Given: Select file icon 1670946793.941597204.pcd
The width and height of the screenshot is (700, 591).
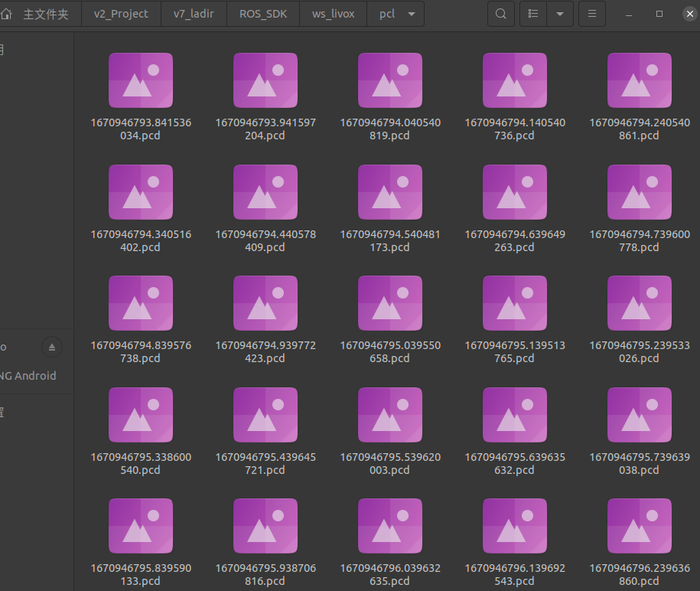Looking at the screenshot, I should (x=265, y=80).
